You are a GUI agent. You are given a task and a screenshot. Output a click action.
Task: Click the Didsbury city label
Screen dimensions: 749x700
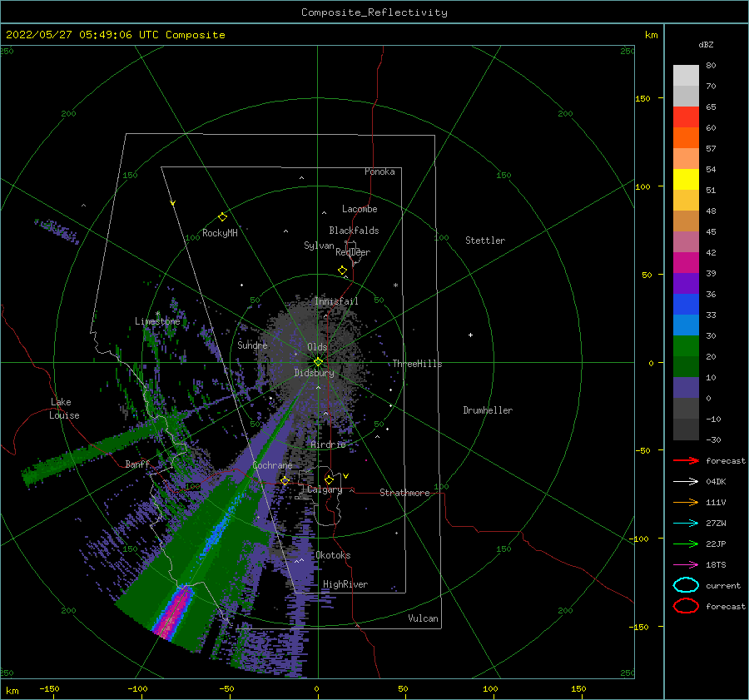(314, 373)
